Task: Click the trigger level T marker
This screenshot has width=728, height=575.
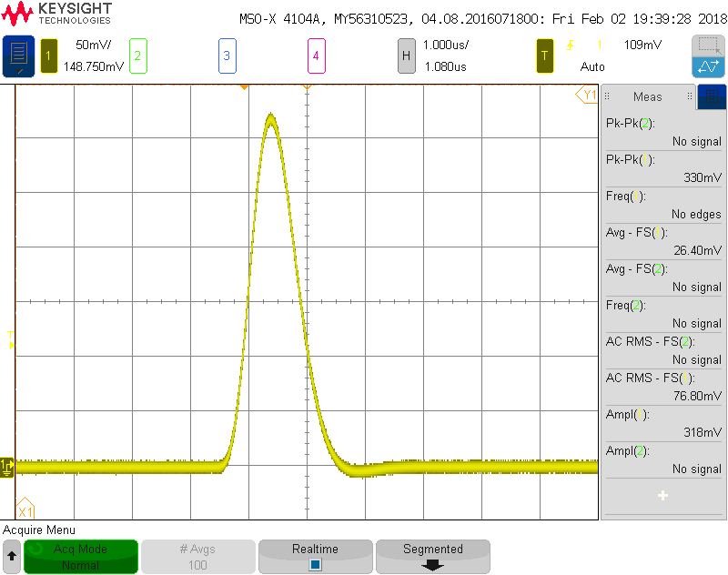Action: [x=11, y=340]
